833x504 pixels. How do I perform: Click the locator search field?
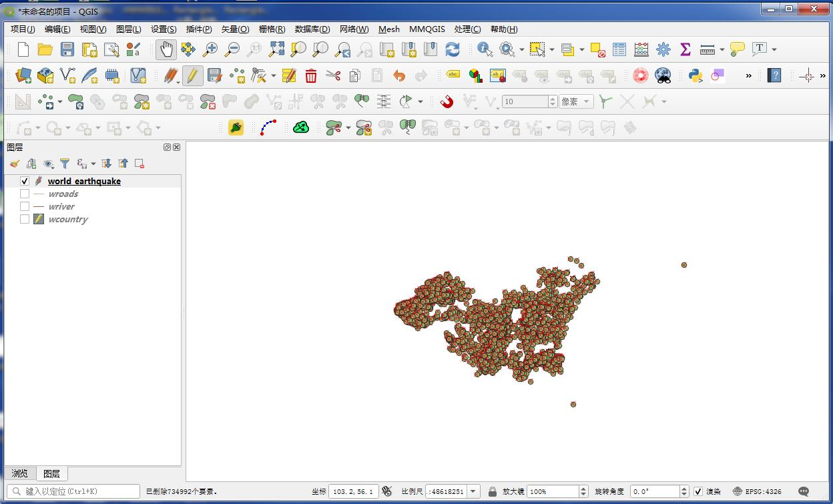75,491
